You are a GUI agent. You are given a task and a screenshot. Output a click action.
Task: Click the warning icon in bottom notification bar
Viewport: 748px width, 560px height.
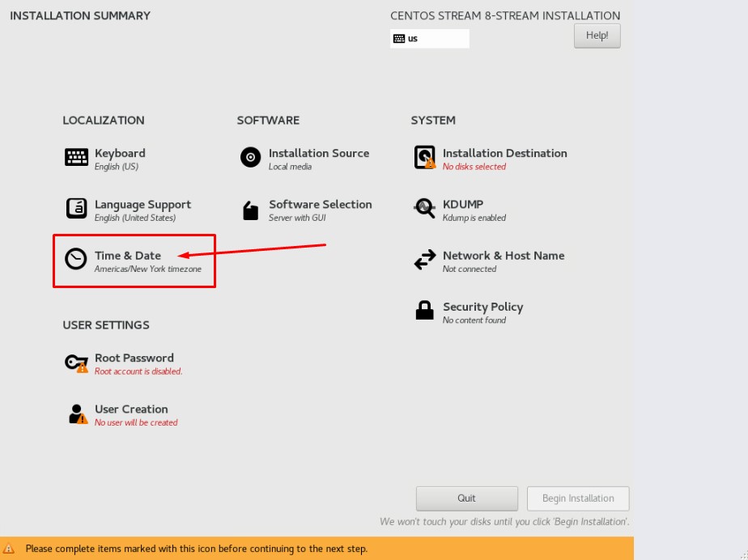[9, 549]
